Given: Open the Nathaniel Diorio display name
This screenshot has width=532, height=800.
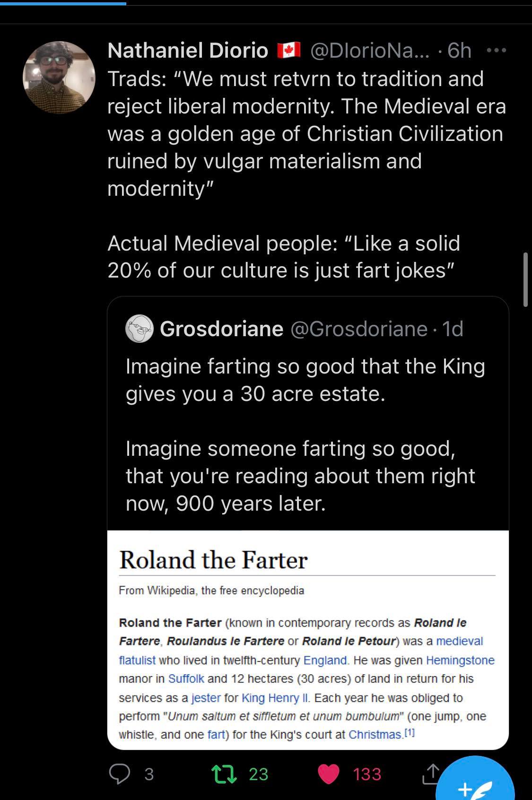Looking at the screenshot, I should pyautogui.click(x=188, y=51).
